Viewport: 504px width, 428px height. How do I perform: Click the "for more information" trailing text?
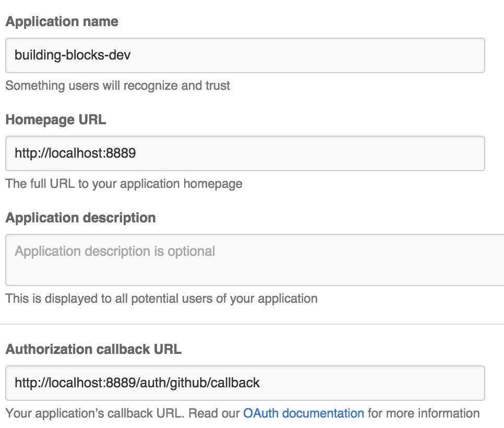coord(424,414)
